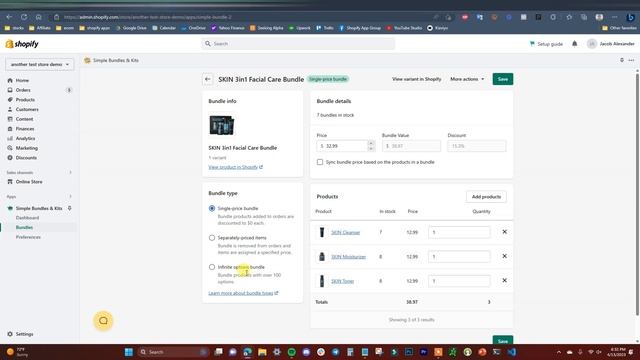Click the browser home icon
Image resolution: width=640 pixels, height=360 pixels.
point(38,17)
